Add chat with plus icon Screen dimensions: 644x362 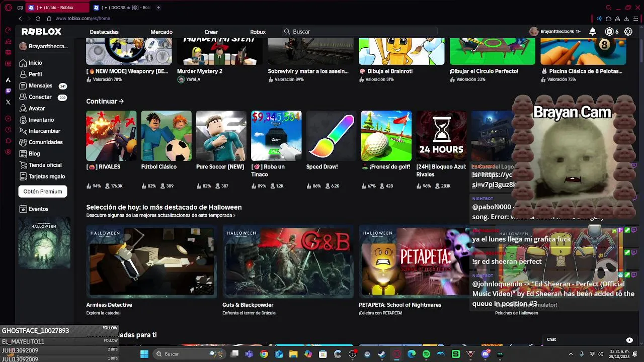pos(629,340)
